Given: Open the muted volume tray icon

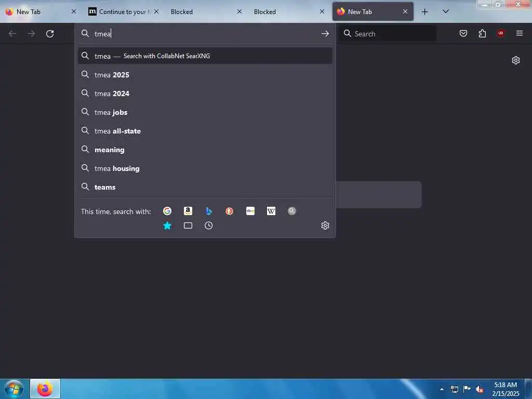Looking at the screenshot, I should point(480,390).
